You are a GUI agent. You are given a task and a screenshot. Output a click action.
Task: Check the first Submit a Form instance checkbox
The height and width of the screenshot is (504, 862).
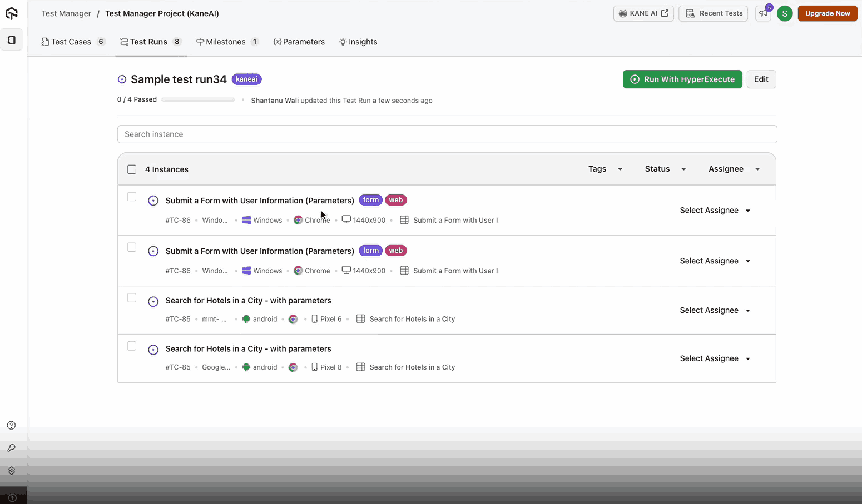[x=132, y=197]
